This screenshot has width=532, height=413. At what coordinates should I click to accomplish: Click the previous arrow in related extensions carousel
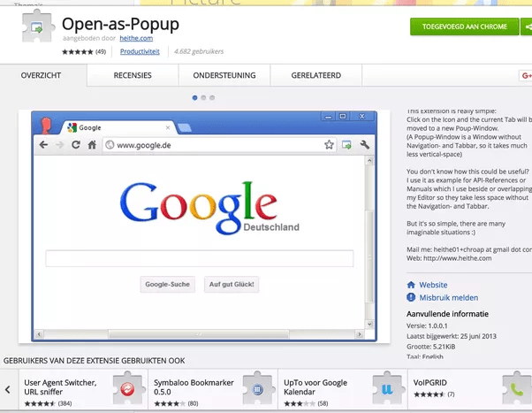8,390
